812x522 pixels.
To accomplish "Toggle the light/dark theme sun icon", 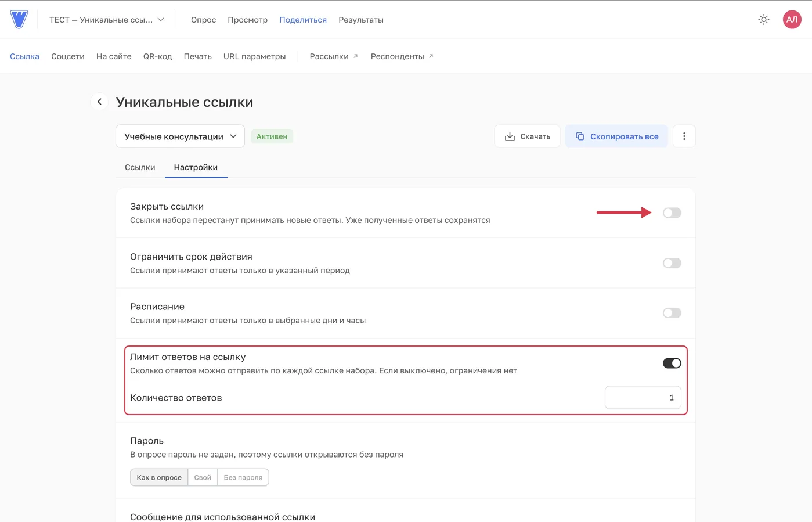I will [x=764, y=20].
